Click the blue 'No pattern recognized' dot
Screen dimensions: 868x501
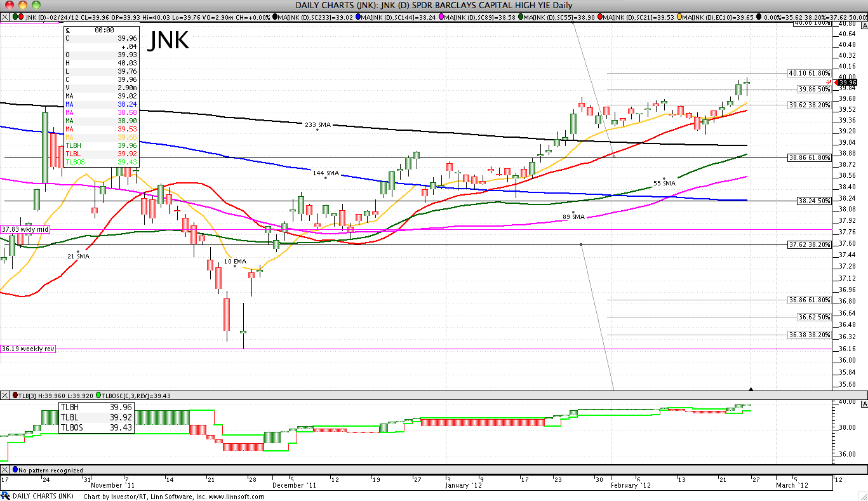point(15,470)
